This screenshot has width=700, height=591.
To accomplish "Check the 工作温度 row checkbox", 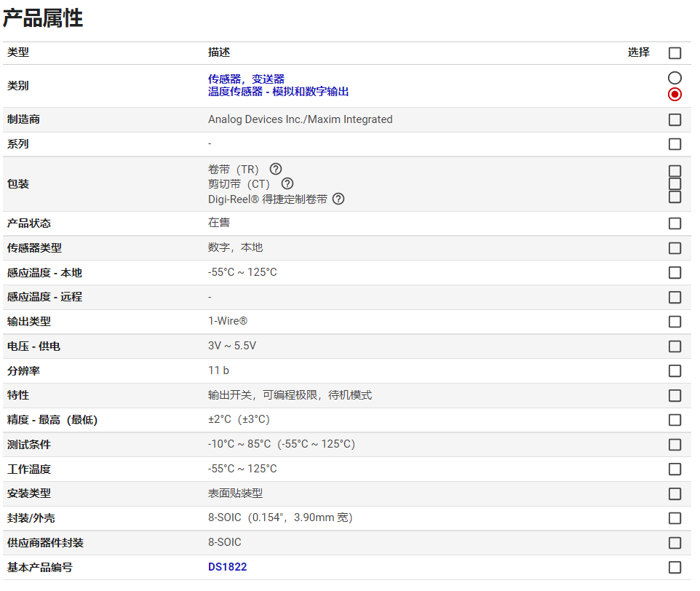I will [675, 469].
